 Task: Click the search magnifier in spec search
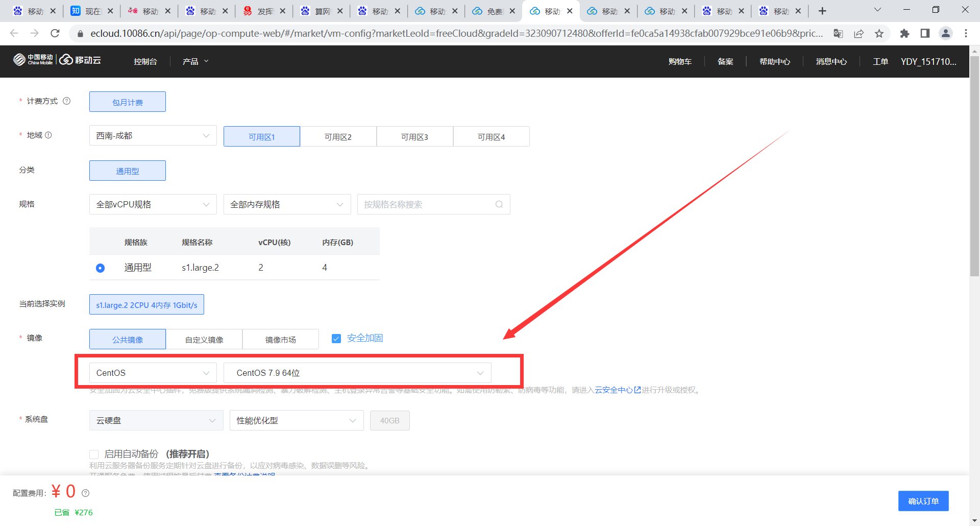tap(499, 204)
